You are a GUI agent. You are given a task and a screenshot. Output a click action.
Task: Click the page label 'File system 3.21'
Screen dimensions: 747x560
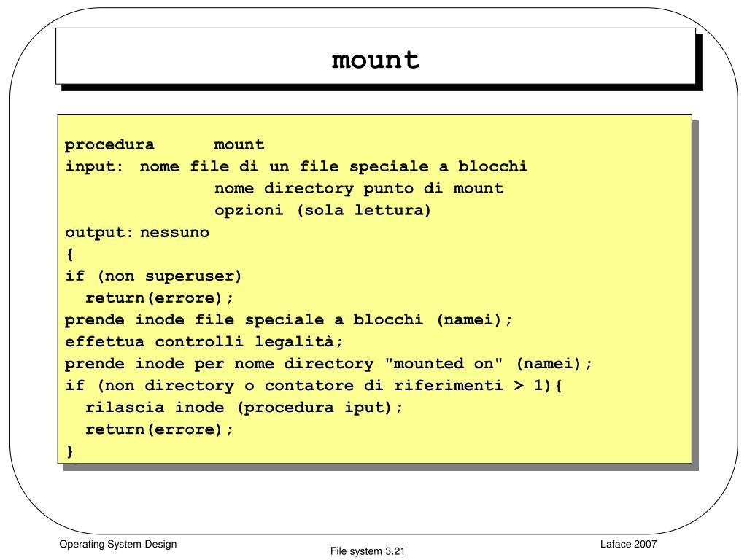[x=368, y=551]
